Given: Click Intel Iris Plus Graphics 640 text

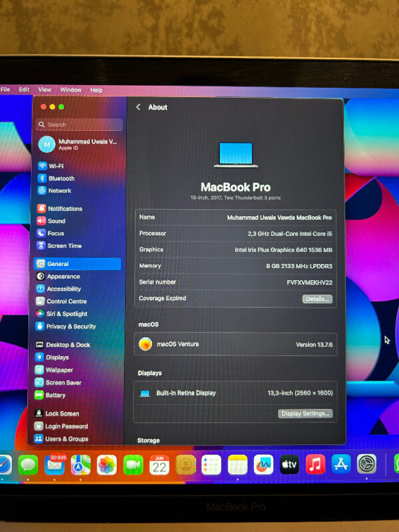Looking at the screenshot, I should pos(284,250).
